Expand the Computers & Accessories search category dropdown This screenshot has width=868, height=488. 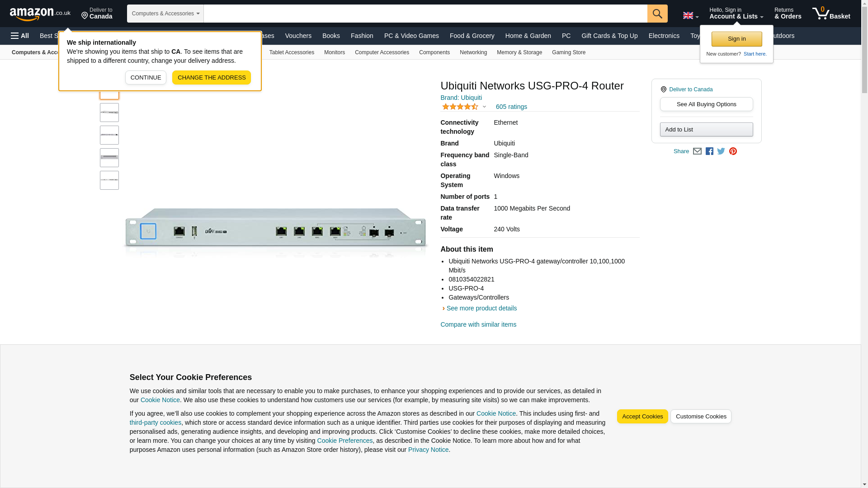[165, 14]
